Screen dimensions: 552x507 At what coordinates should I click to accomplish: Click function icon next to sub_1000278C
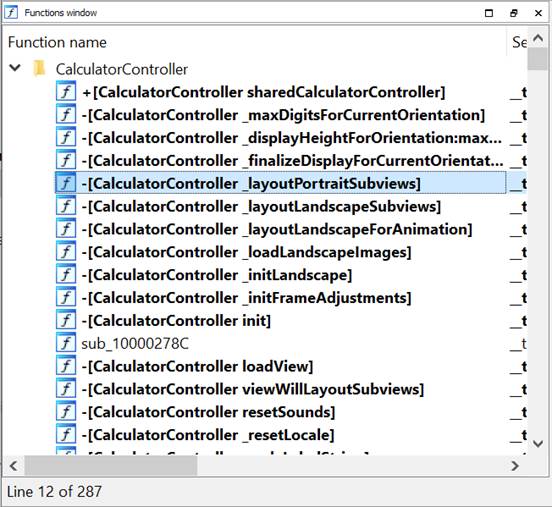(66, 343)
